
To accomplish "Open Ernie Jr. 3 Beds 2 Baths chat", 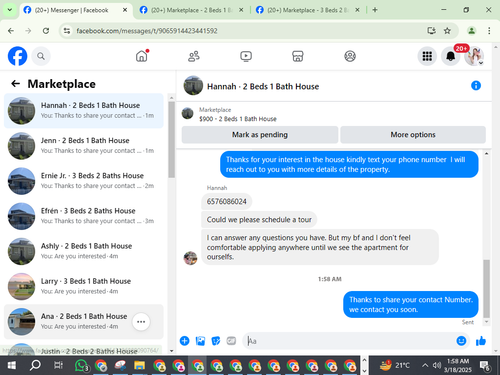I will (84, 181).
